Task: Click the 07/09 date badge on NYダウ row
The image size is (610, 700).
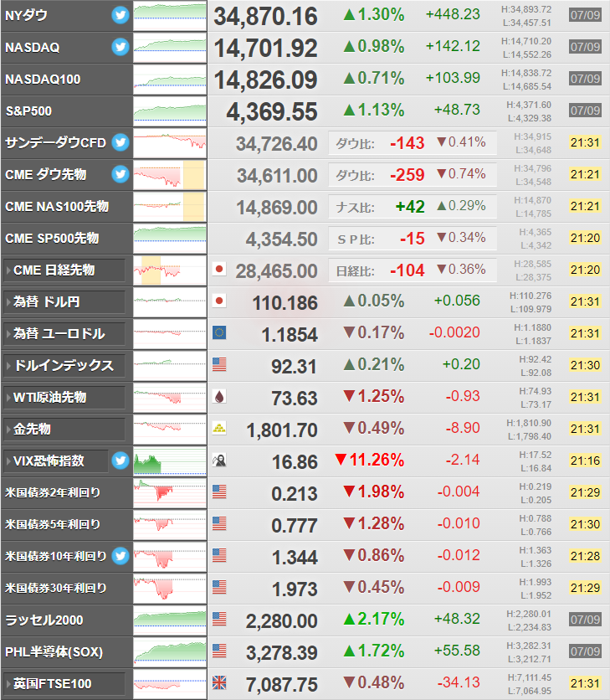Action: point(585,15)
